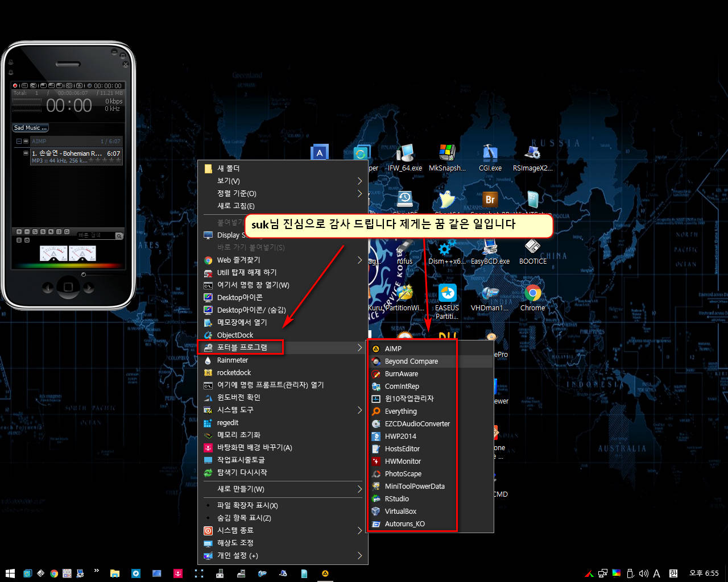The width and height of the screenshot is (728, 582).
Task: Launch PhotoScape from the submenu
Action: [430, 474]
